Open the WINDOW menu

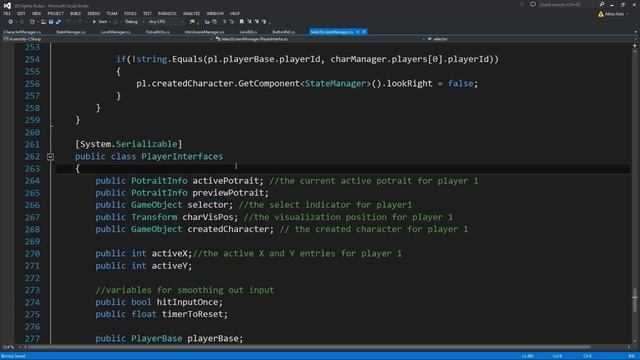(x=215, y=13)
